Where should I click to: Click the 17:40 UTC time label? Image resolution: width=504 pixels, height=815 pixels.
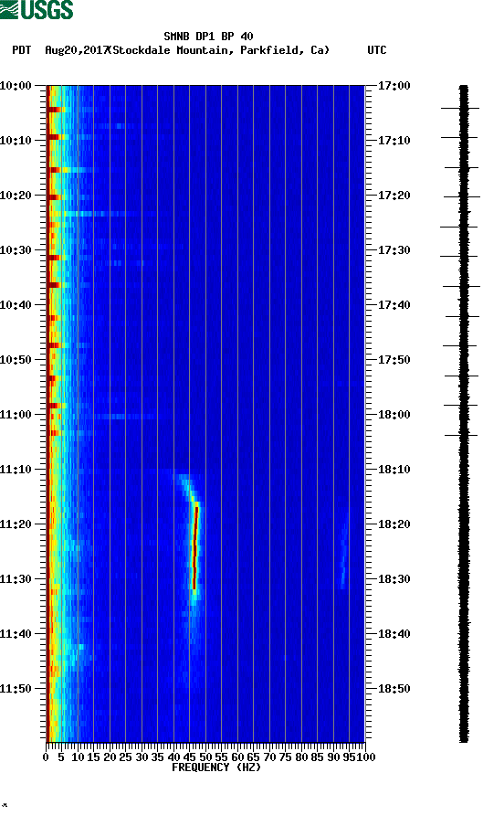[x=394, y=305]
